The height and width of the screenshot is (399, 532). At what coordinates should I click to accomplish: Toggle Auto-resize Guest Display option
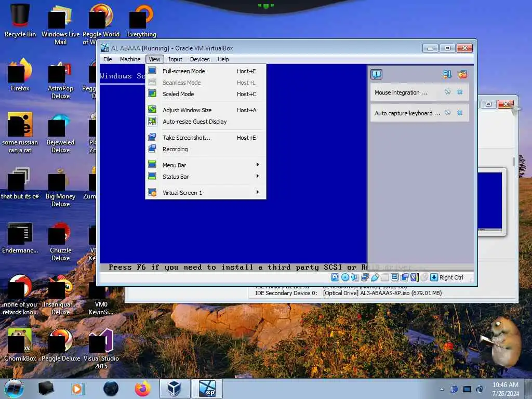pos(206,122)
